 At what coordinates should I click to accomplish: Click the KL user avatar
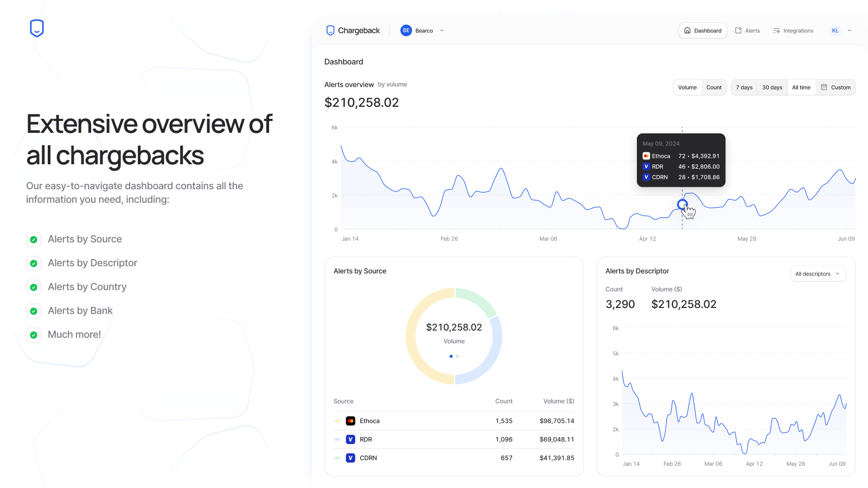835,31
